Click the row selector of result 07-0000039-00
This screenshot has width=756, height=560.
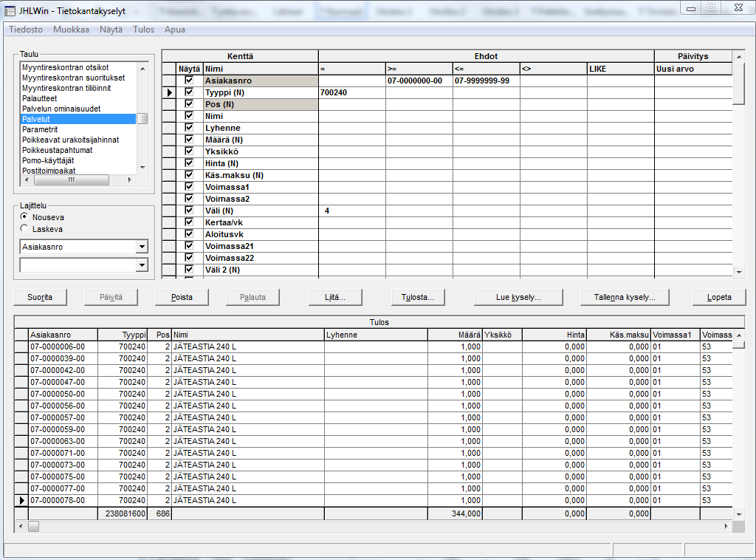21,358
